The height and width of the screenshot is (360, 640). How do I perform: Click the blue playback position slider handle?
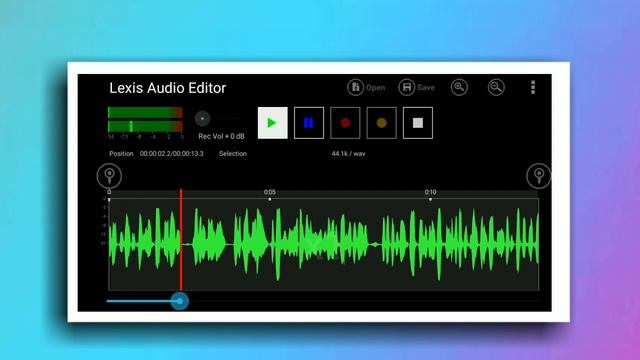(x=180, y=301)
